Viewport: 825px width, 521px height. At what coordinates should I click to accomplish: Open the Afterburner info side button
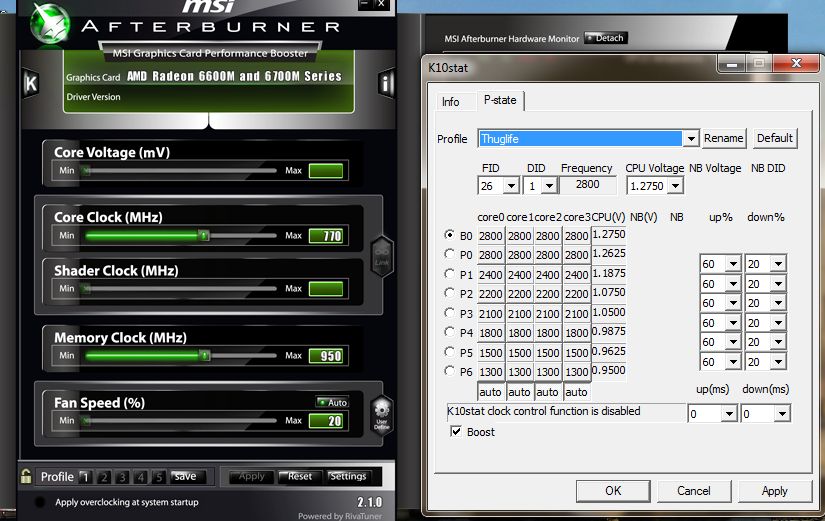(x=386, y=83)
